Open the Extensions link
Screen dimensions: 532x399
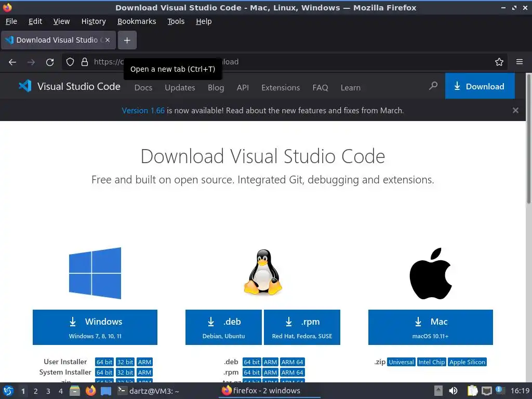pos(281,87)
